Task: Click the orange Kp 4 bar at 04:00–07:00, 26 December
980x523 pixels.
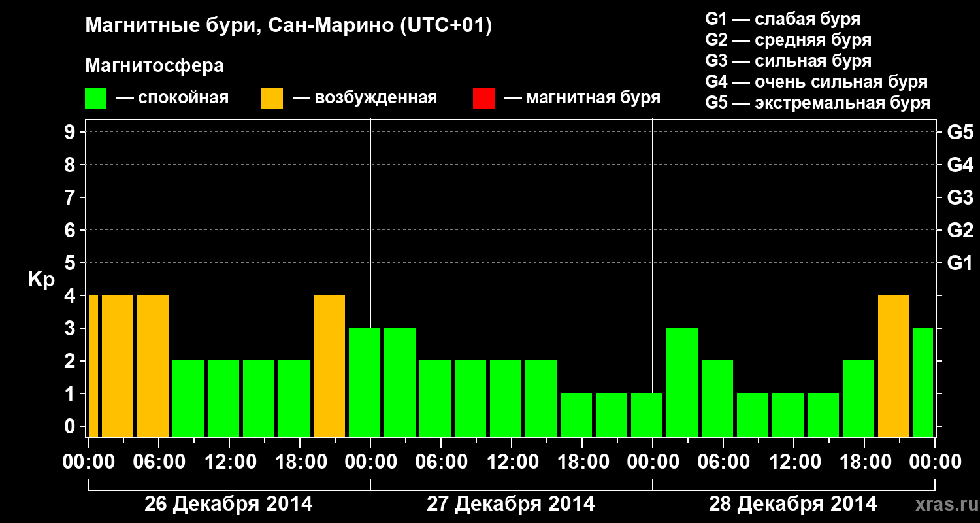Action: point(153,365)
